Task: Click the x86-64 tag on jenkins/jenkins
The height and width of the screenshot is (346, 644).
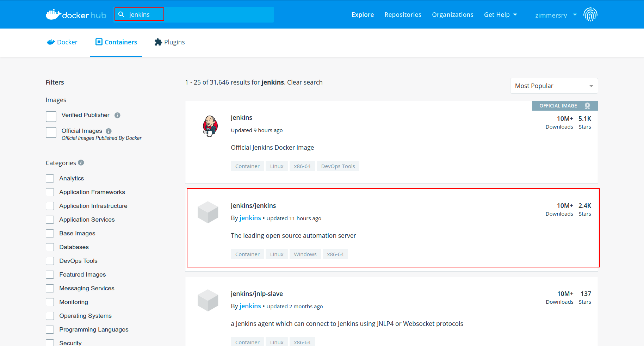Action: (335, 254)
